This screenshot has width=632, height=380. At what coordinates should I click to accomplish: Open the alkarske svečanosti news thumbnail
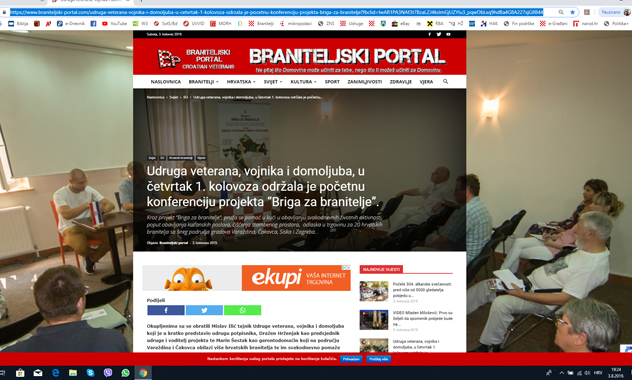coord(374,291)
